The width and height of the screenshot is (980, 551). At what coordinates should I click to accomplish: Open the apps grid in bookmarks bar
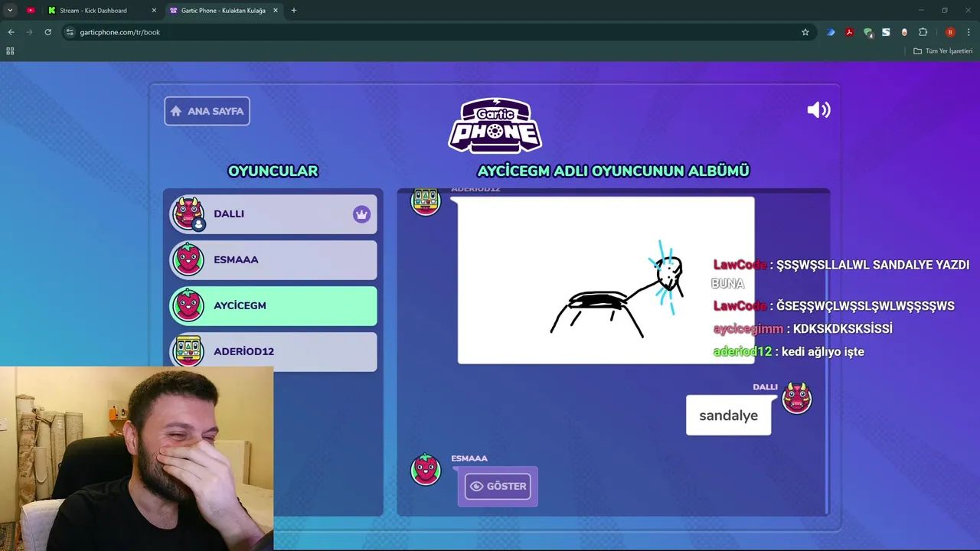(10, 51)
